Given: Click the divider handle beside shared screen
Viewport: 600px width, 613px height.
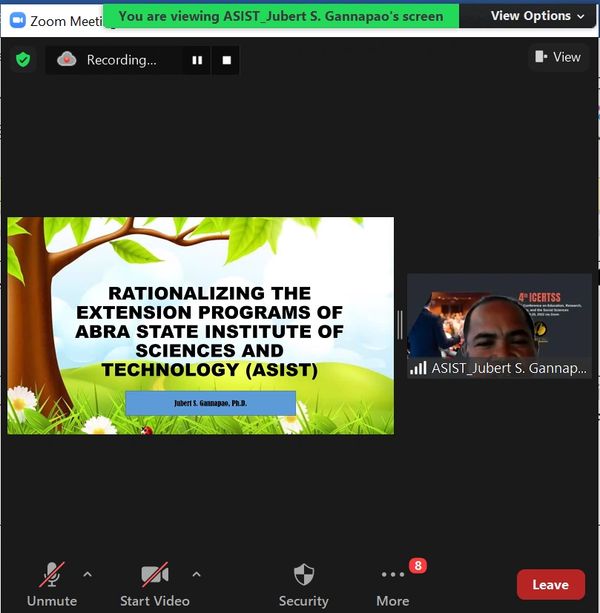Looking at the screenshot, I should pos(400,325).
